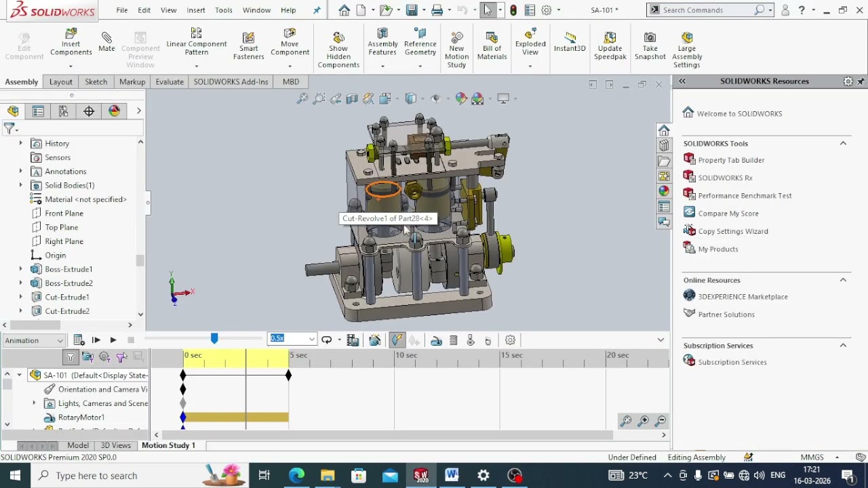
Task: Click the Insert Components tool
Action: click(71, 42)
